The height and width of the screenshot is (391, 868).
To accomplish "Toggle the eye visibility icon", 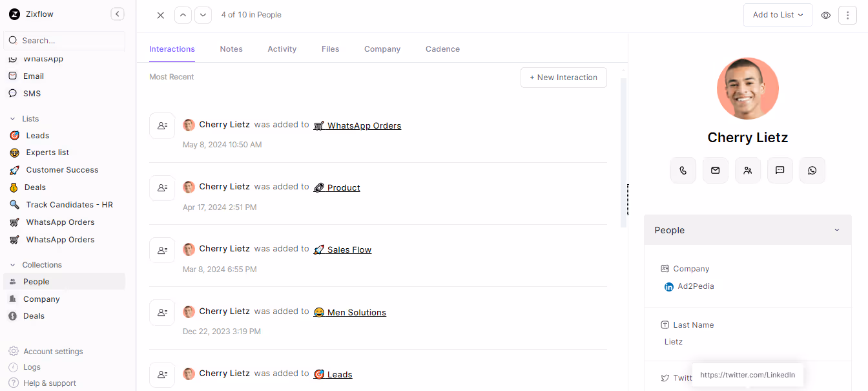I will click(x=825, y=15).
